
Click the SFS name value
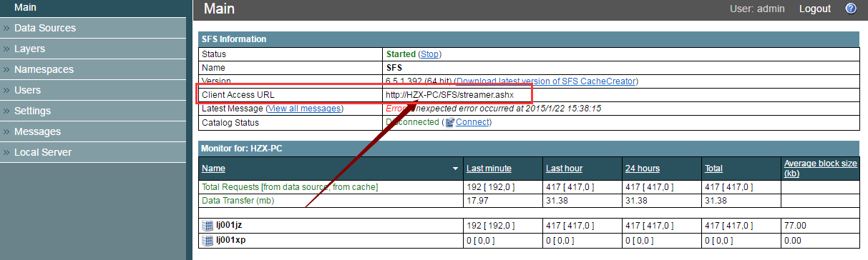click(x=394, y=68)
